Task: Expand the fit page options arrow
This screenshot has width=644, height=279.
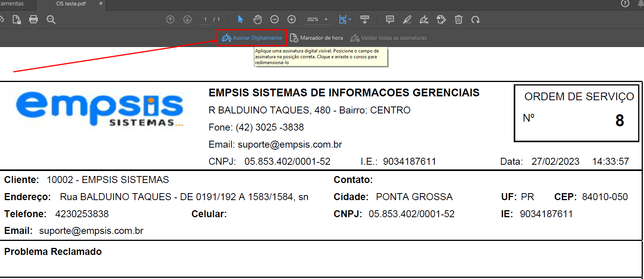Action: pos(350,19)
